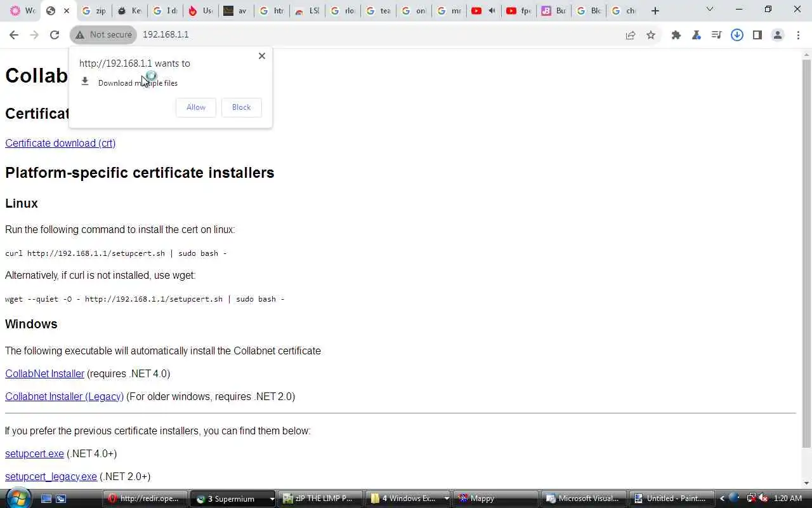Click the scrollbar up arrow
Viewport: 812px width, 508px height.
806,55
